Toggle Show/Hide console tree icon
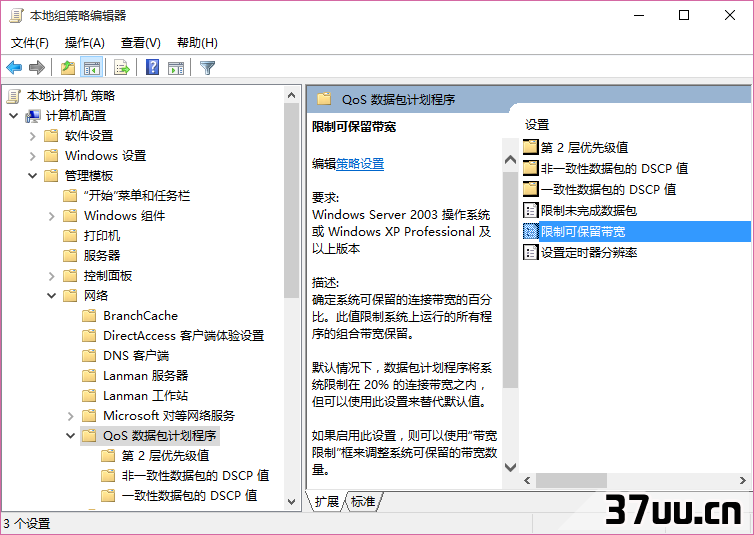The width and height of the screenshot is (754, 535). pos(91,68)
